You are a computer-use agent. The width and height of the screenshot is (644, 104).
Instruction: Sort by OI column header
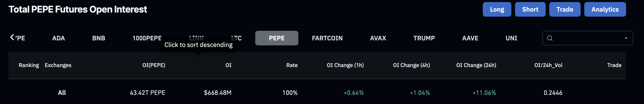click(228, 65)
